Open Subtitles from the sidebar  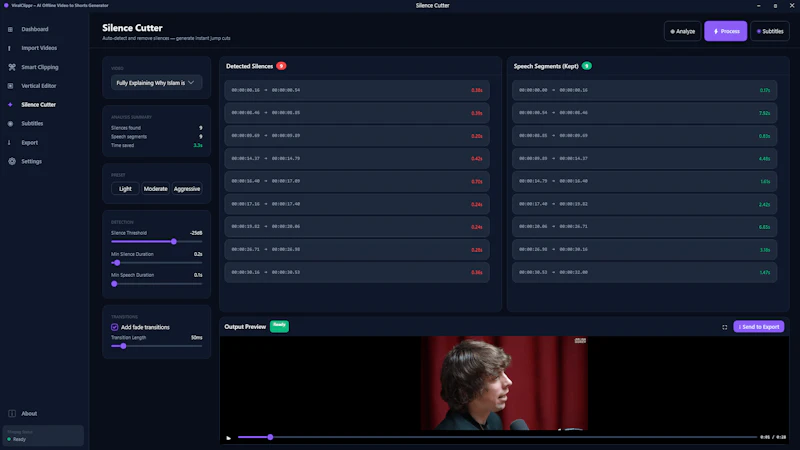tap(32, 123)
